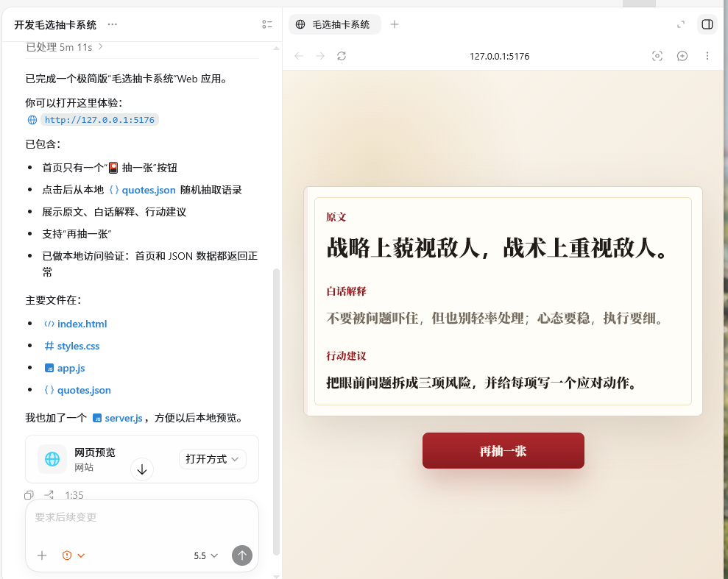Click the send arrow button

pyautogui.click(x=242, y=555)
